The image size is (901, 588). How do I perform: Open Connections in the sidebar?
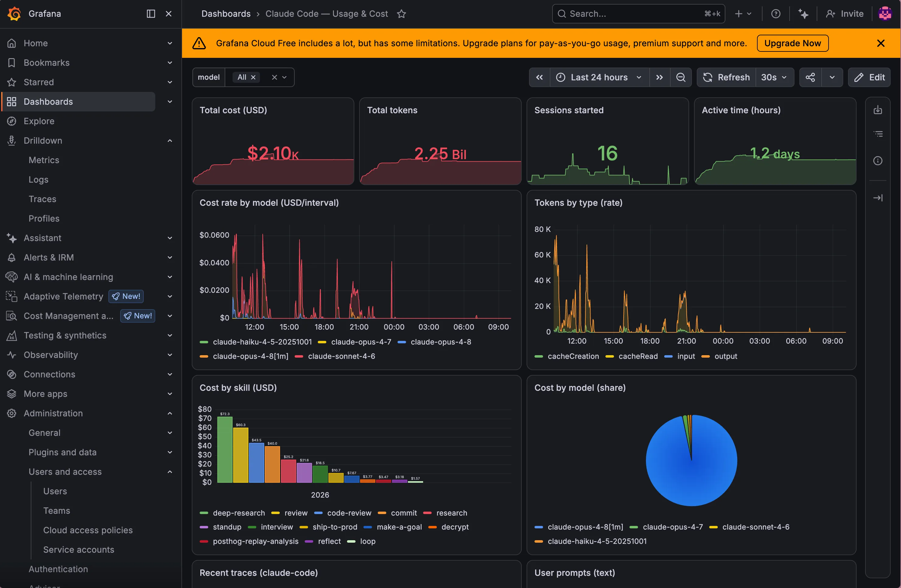click(50, 374)
